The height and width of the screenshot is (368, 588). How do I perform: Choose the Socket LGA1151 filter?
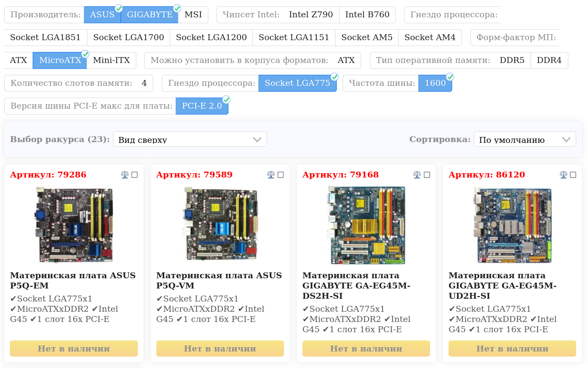(x=294, y=37)
